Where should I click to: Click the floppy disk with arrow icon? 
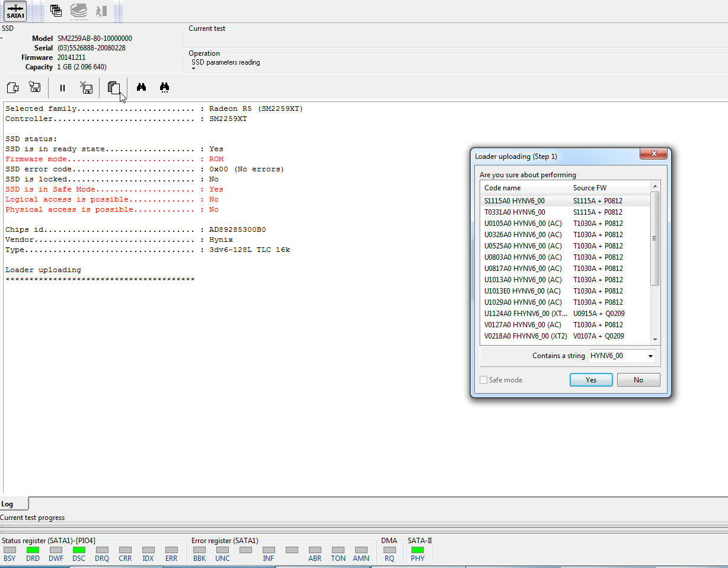click(x=35, y=88)
